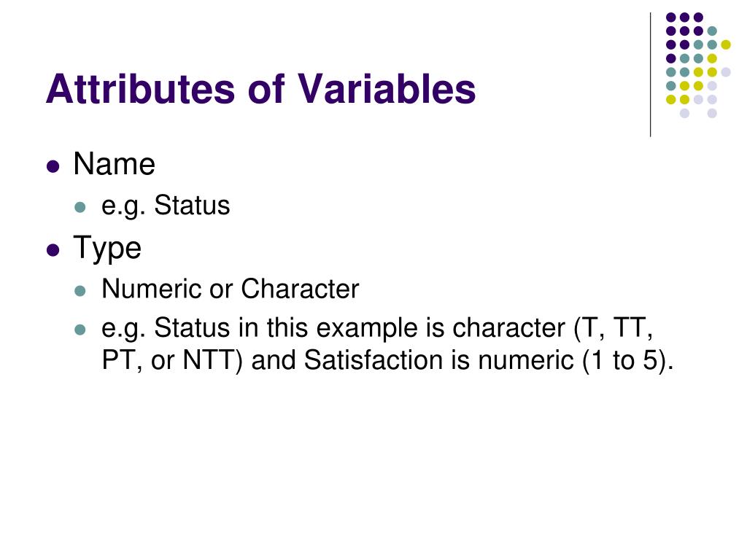Click the teal bullet before "Numeric or Character"

point(81,291)
